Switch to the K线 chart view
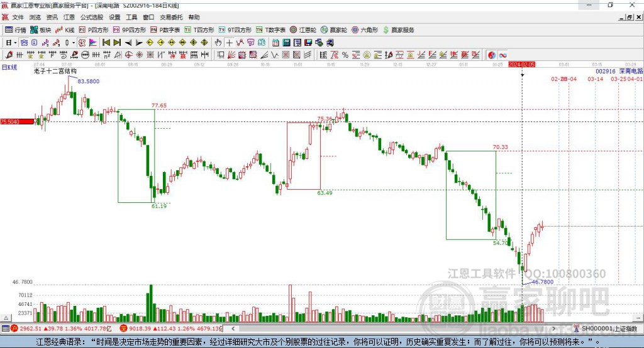Screen dimensions: 644x348 pyautogui.click(x=65, y=30)
